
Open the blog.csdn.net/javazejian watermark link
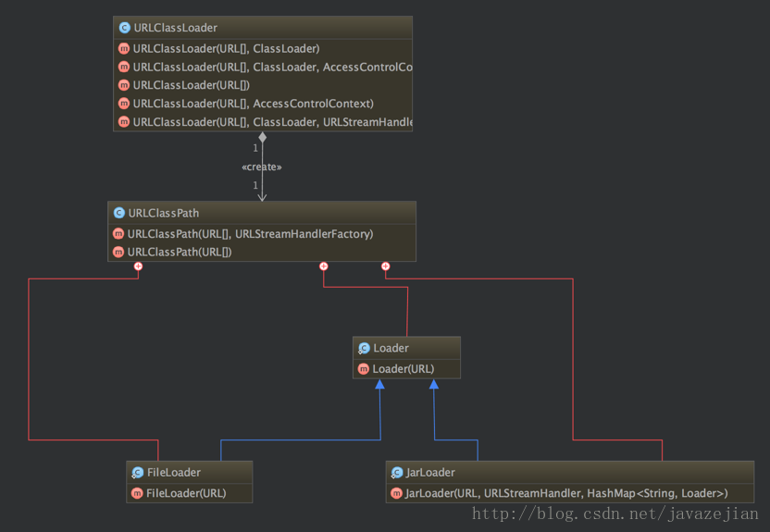click(x=615, y=513)
